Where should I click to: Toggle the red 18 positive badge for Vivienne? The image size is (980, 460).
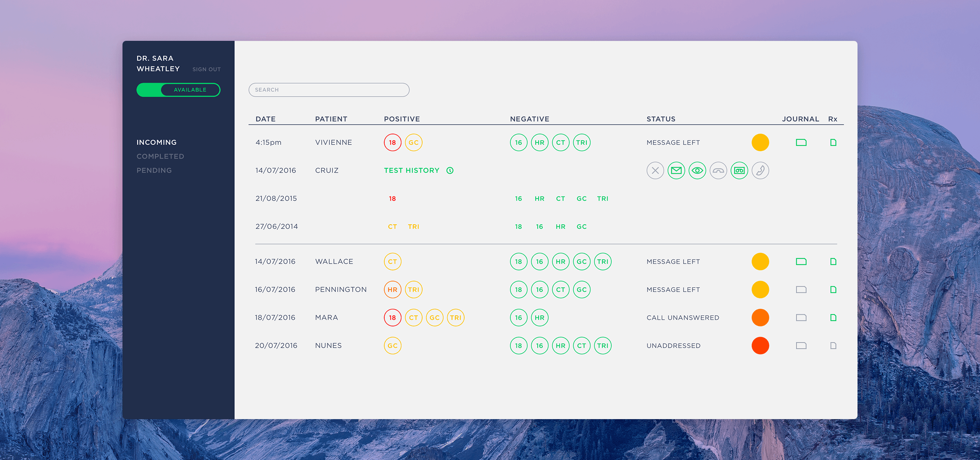[x=392, y=143]
